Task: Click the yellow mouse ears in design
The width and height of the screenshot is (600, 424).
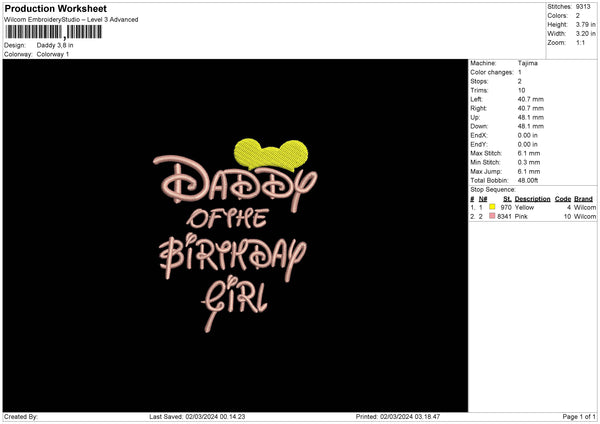Action: [271, 155]
